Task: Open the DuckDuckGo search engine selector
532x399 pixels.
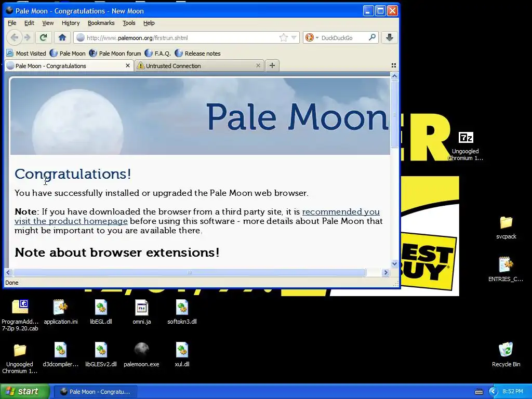Action: pos(312,37)
